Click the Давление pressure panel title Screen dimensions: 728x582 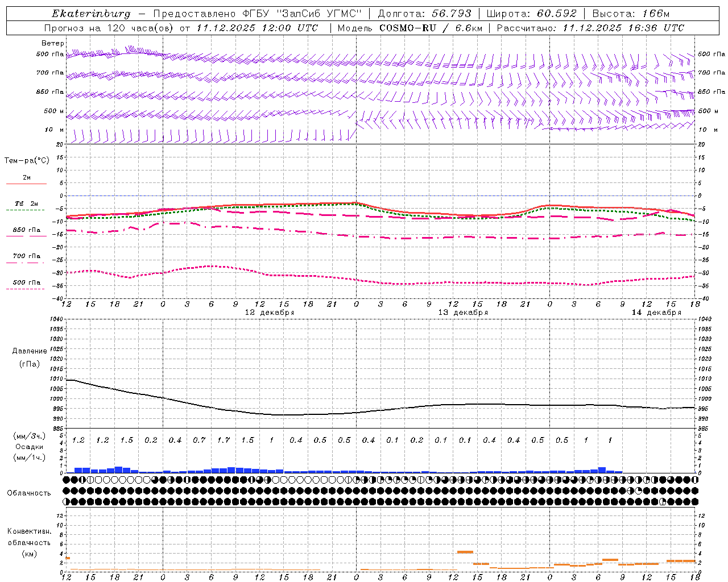coord(30,351)
